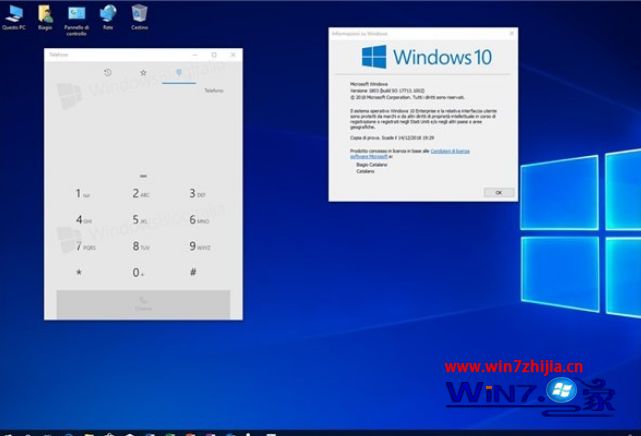
Task: Click the Chiama call button
Action: point(143,304)
